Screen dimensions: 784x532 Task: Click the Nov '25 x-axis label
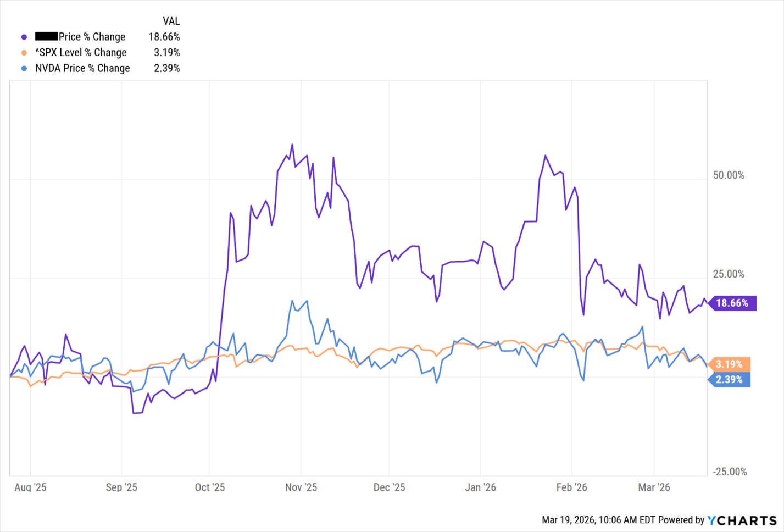pos(301,487)
